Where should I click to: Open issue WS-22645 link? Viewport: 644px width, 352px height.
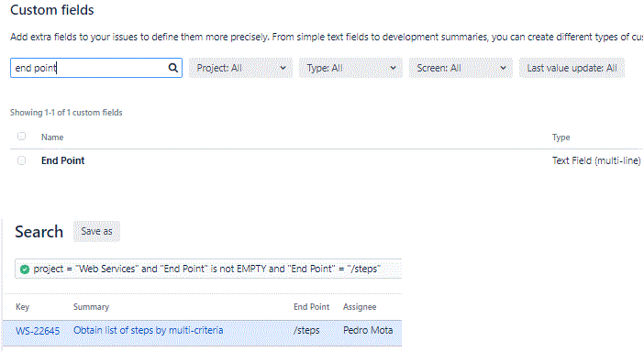pos(38,331)
